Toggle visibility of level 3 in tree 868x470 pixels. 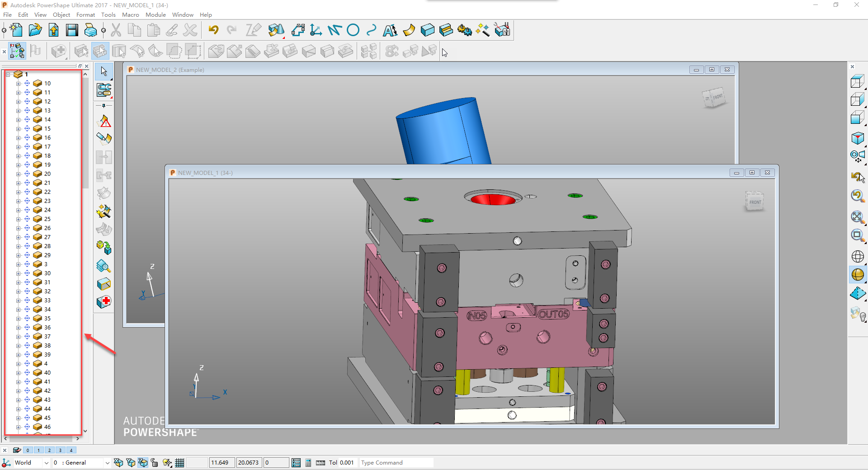click(27, 264)
